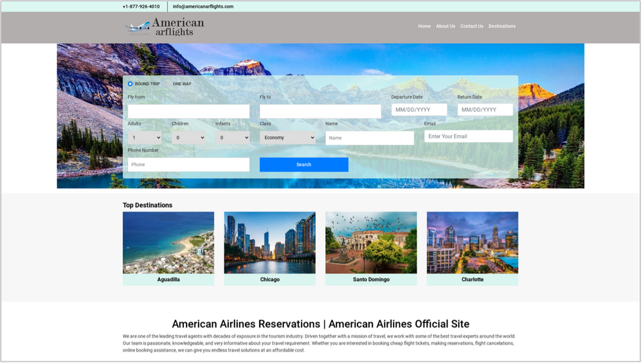Focus the Fly to input field
Screen dimensions: 643x364
321,112
